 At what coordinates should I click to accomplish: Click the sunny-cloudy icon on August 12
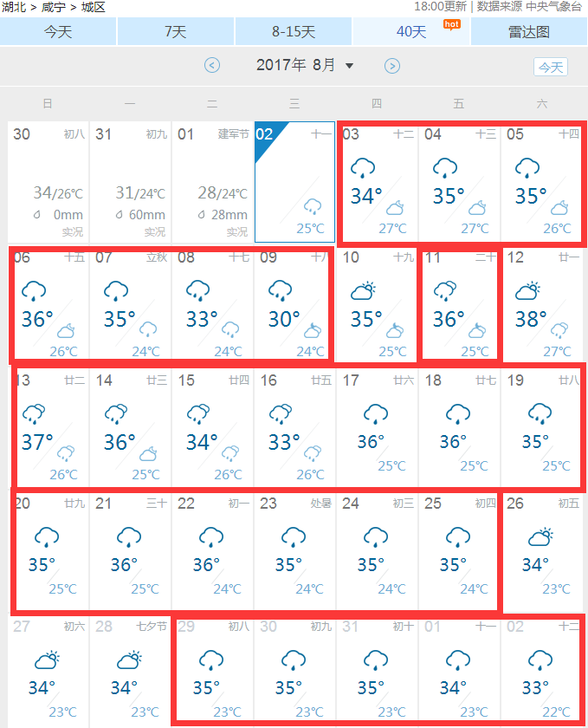pyautogui.click(x=528, y=291)
